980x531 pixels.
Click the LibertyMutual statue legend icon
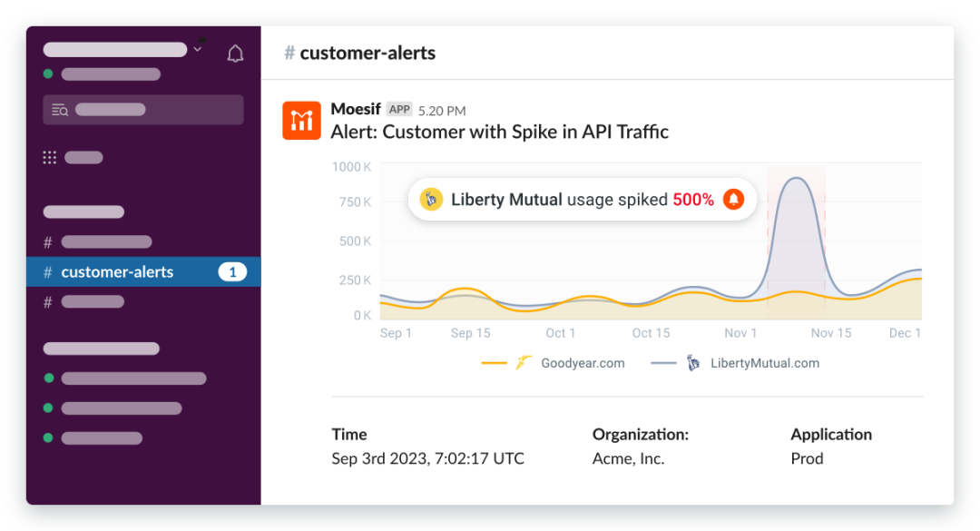pos(693,363)
